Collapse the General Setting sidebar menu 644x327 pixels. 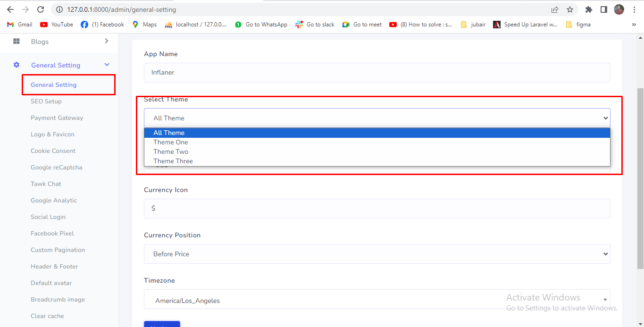[x=107, y=65]
